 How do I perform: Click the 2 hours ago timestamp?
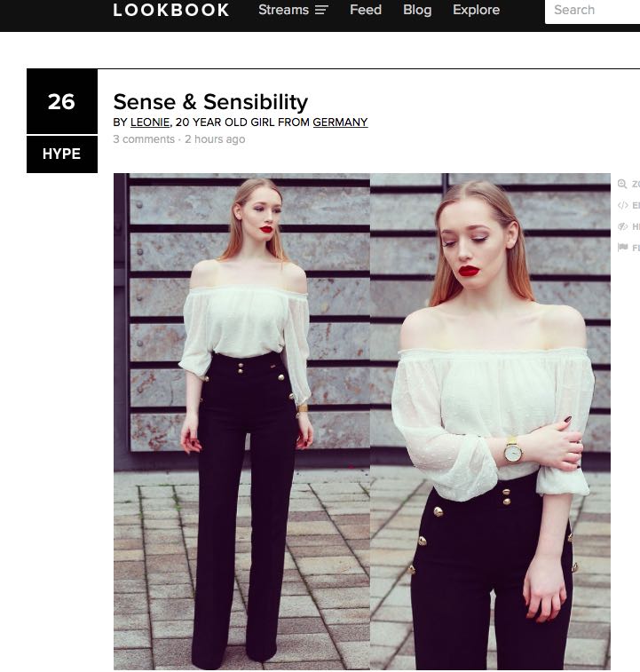point(215,139)
